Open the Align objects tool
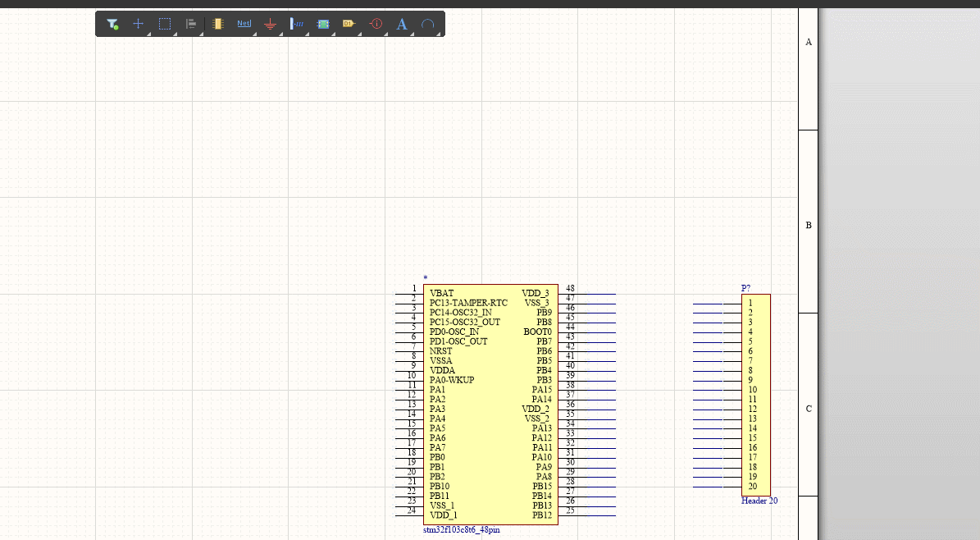Screen dimensions: 980x540 coord(191,24)
